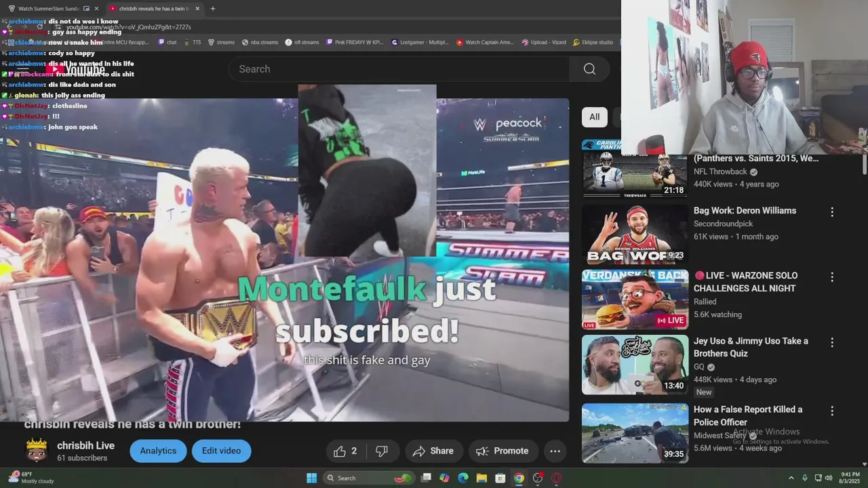
Task: Open the police report 39:35 thumbnail
Action: [635, 433]
